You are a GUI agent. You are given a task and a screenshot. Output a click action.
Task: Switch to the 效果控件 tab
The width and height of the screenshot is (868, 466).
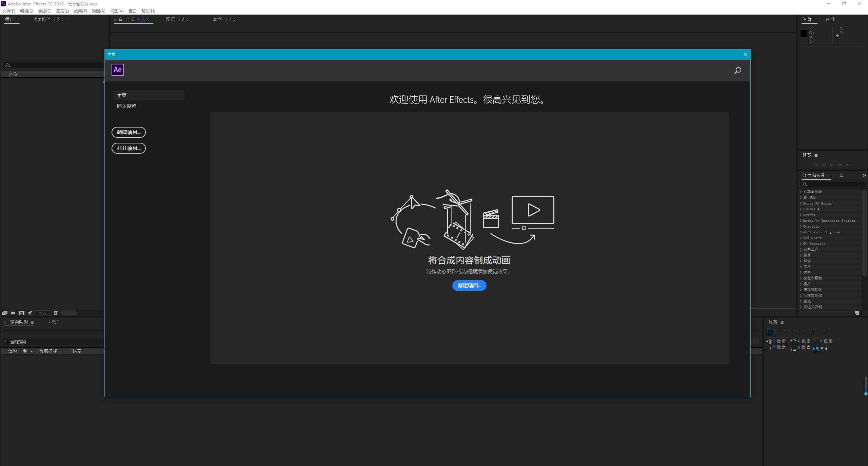(48, 19)
